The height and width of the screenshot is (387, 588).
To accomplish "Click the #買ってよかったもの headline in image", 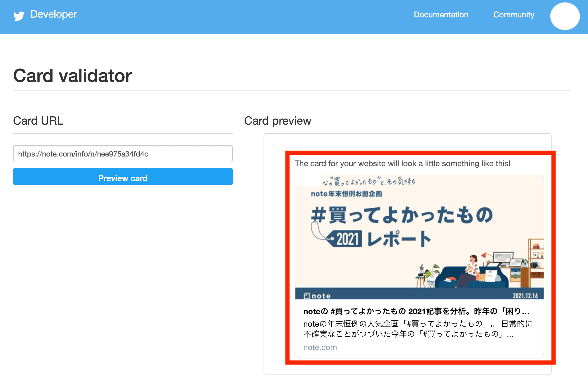I will click(x=402, y=215).
